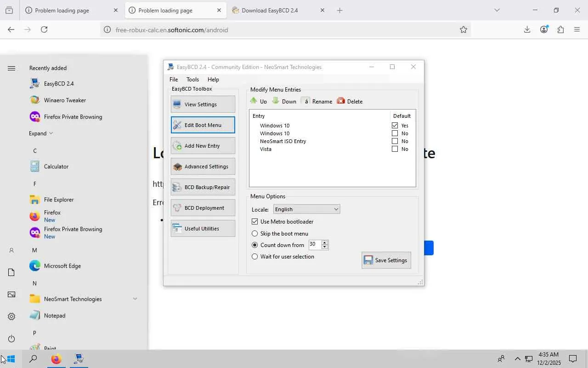The height and width of the screenshot is (368, 588).
Task: Delete the selected boot entry
Action: (350, 101)
